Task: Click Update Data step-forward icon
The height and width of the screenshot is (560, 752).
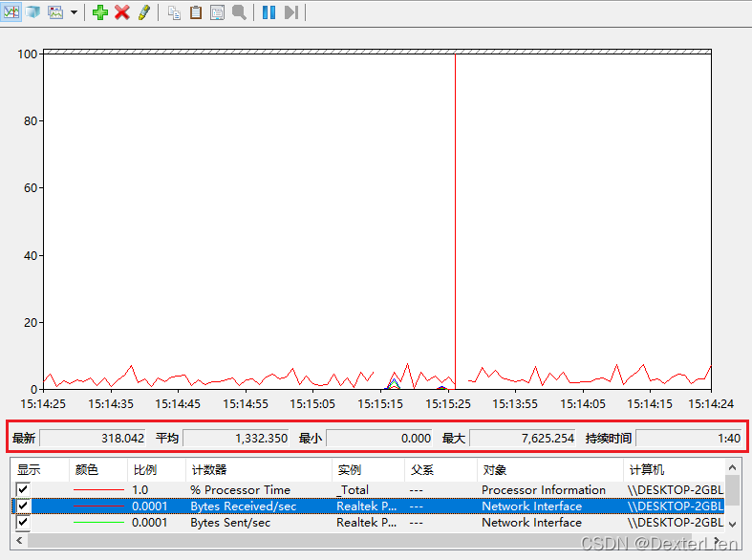Action: [291, 12]
